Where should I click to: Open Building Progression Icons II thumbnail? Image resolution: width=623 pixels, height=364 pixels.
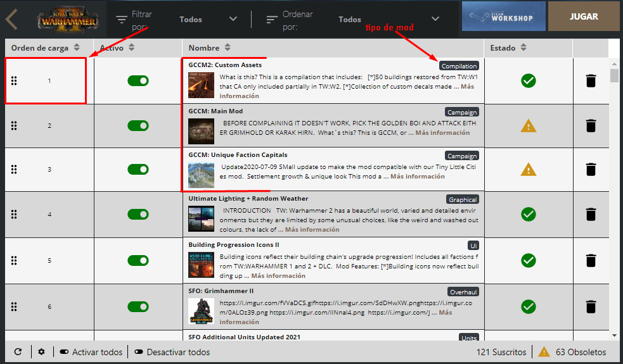click(x=201, y=265)
